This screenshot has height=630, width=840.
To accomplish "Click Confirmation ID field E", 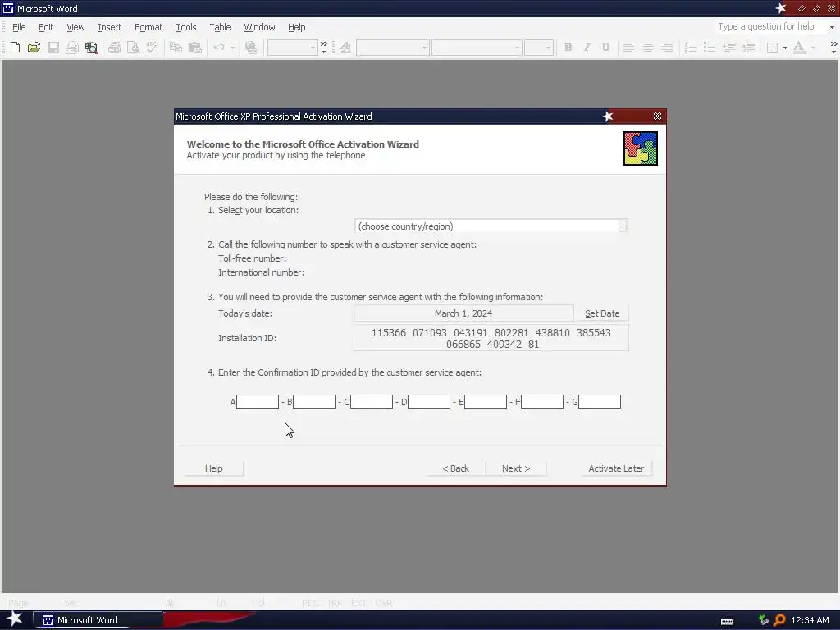I will (x=486, y=401).
